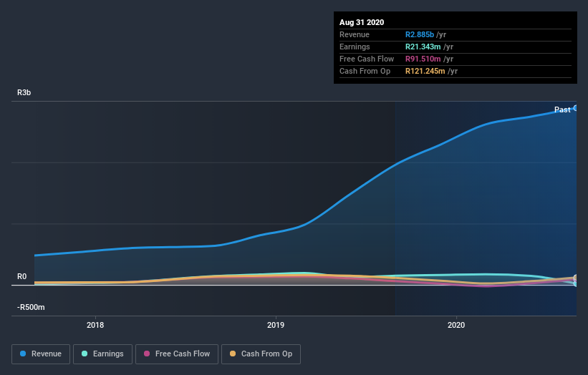
Task: Click the R2.885b revenue value
Action: point(420,34)
